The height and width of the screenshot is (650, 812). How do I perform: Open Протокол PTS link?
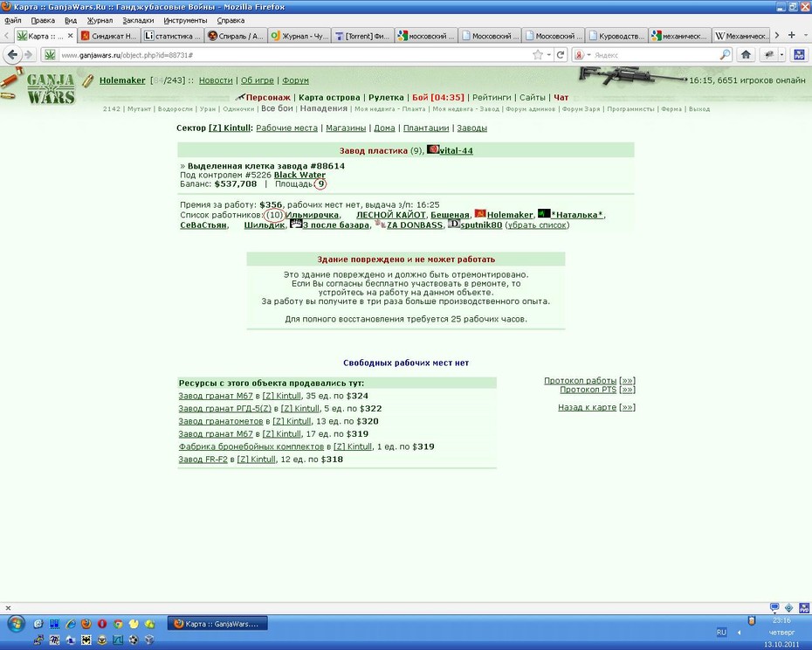coord(588,390)
